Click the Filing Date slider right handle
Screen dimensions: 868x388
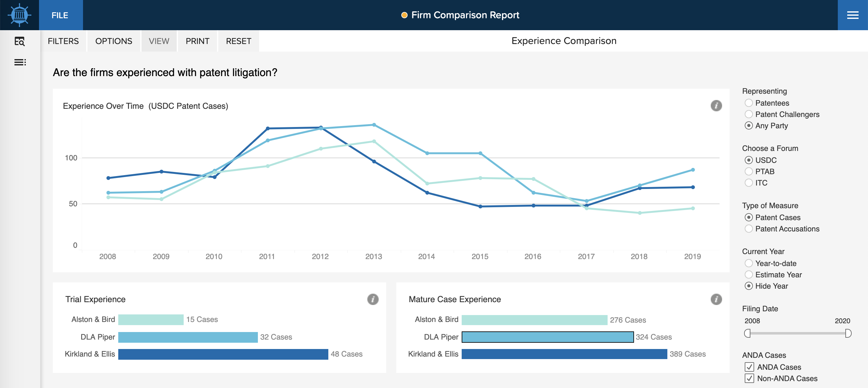click(849, 333)
